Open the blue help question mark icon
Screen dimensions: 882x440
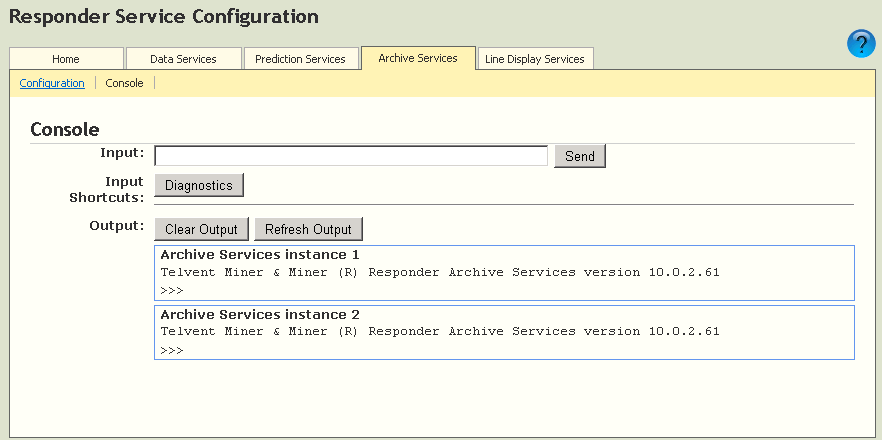pos(861,44)
